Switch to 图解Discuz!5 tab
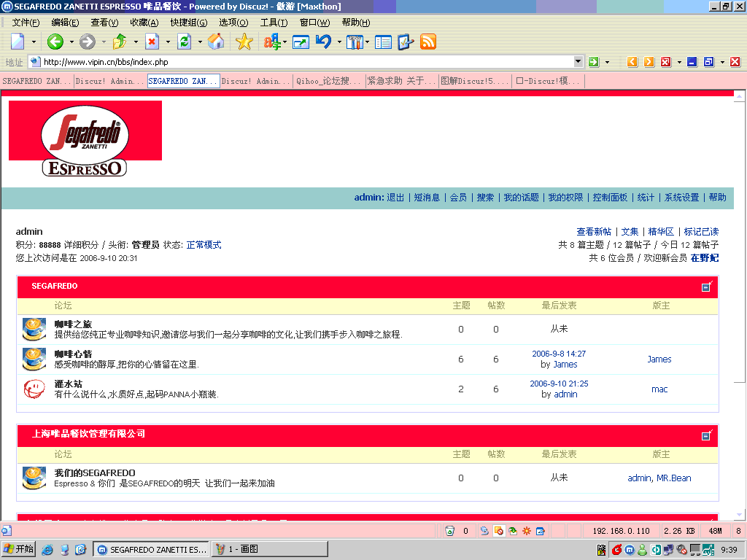The width and height of the screenshot is (747, 560). (x=474, y=81)
